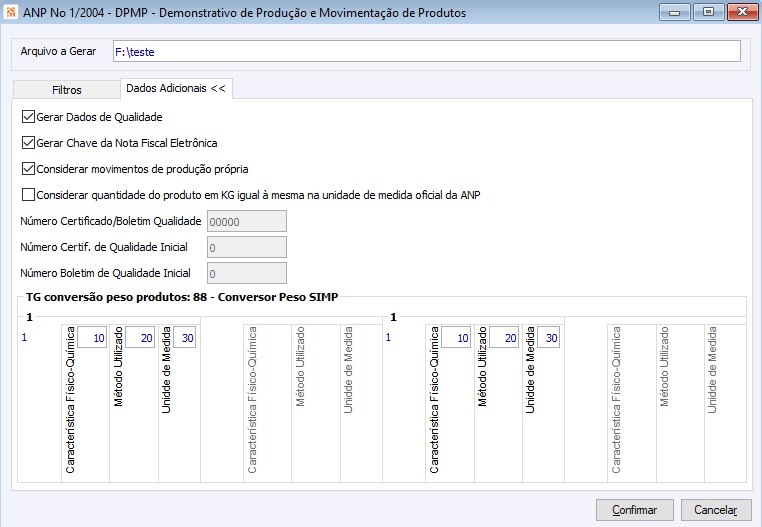762x527 pixels.
Task: Toggle Gerar Chave da Nota Fiscal Eletrônica
Action: [28, 143]
